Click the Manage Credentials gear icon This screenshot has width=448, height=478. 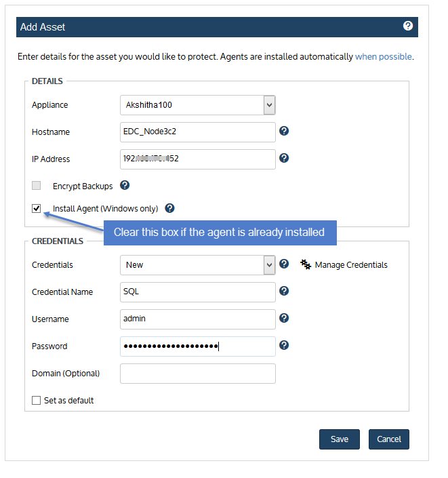[306, 264]
